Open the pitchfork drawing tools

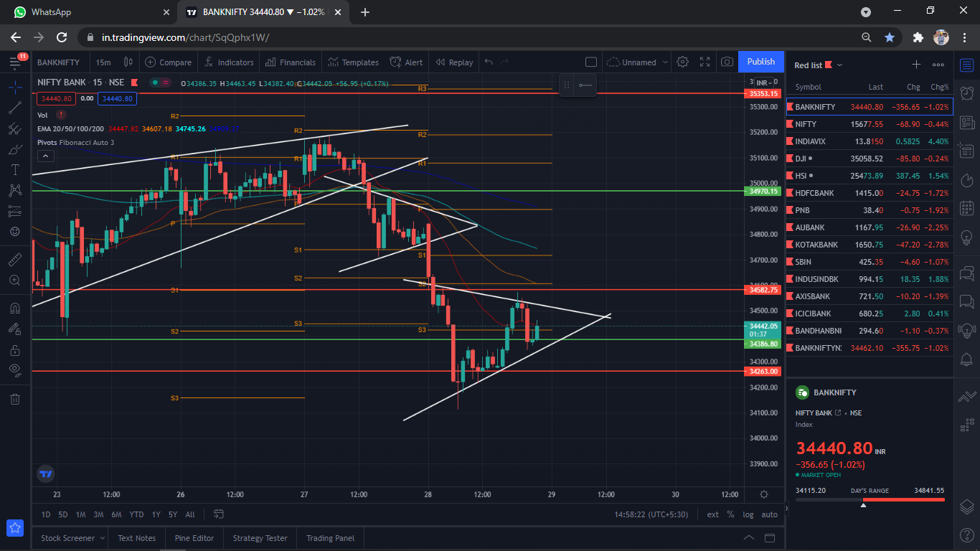(x=15, y=129)
